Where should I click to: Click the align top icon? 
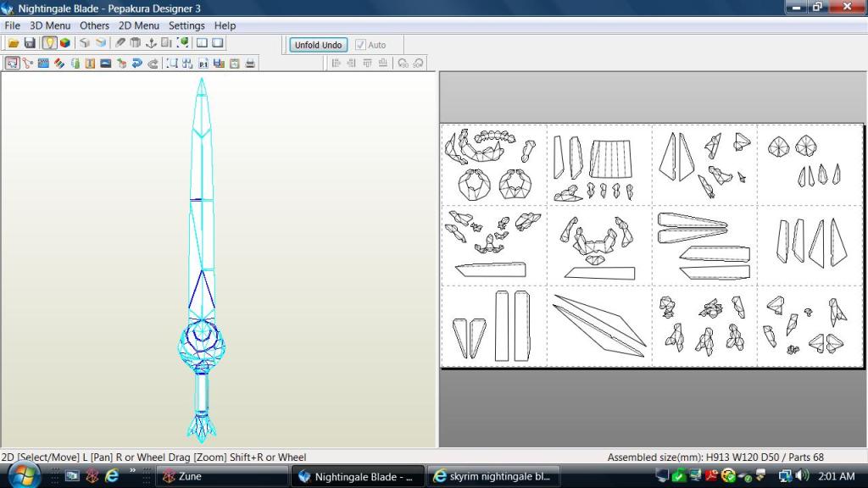[367, 64]
